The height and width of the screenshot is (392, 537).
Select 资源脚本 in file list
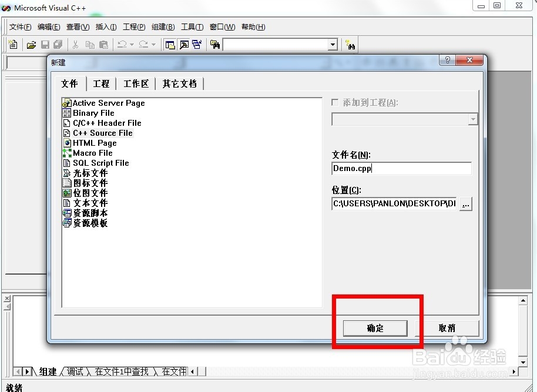(x=85, y=213)
